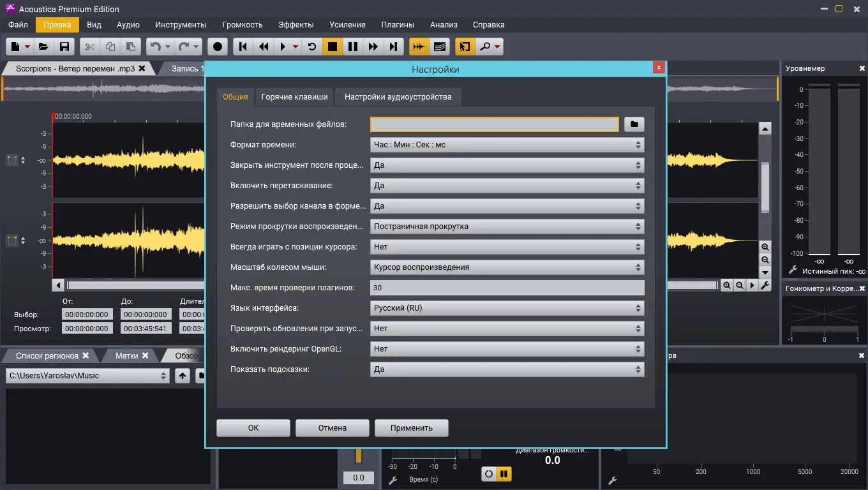Open the Эффекты menu
This screenshot has width=868, height=490.
pyautogui.click(x=296, y=24)
